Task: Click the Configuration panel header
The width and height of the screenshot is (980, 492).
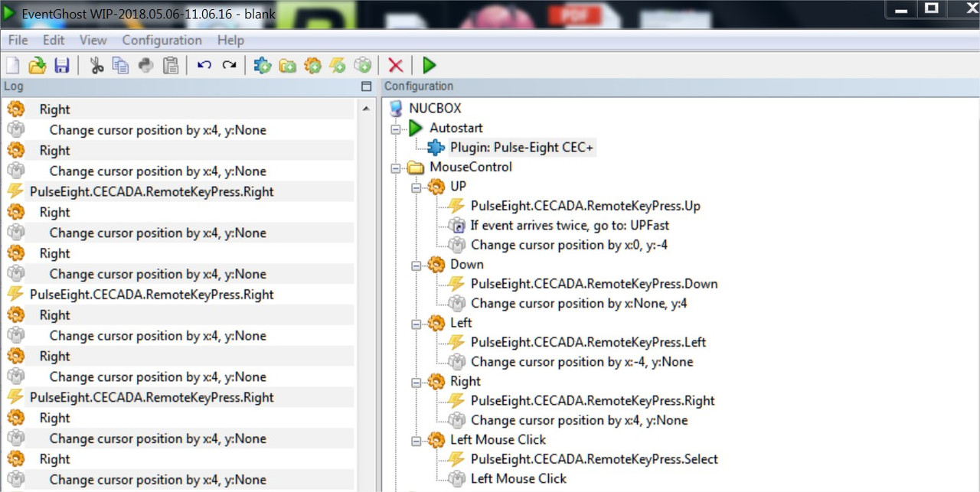Action: [681, 86]
